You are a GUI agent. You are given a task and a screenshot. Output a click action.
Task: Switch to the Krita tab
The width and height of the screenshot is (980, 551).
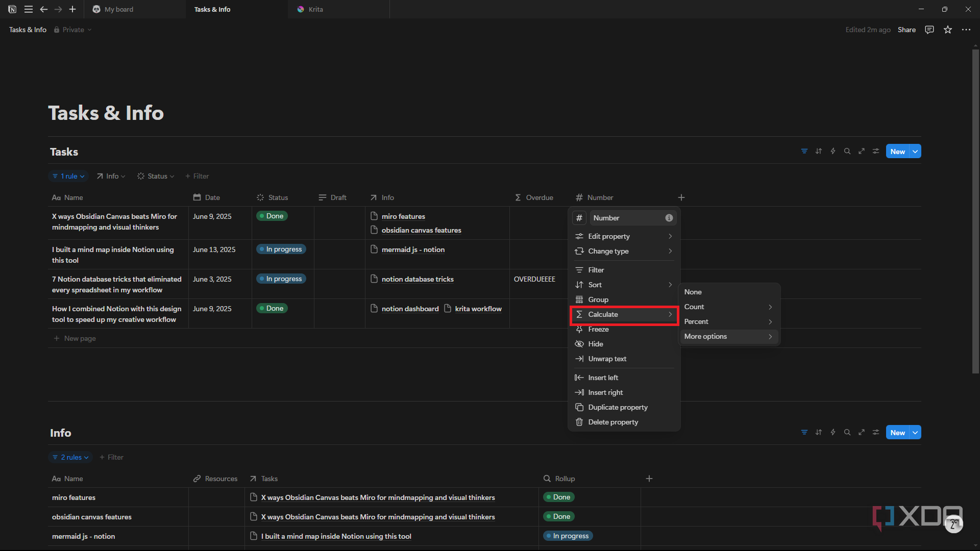click(x=339, y=9)
